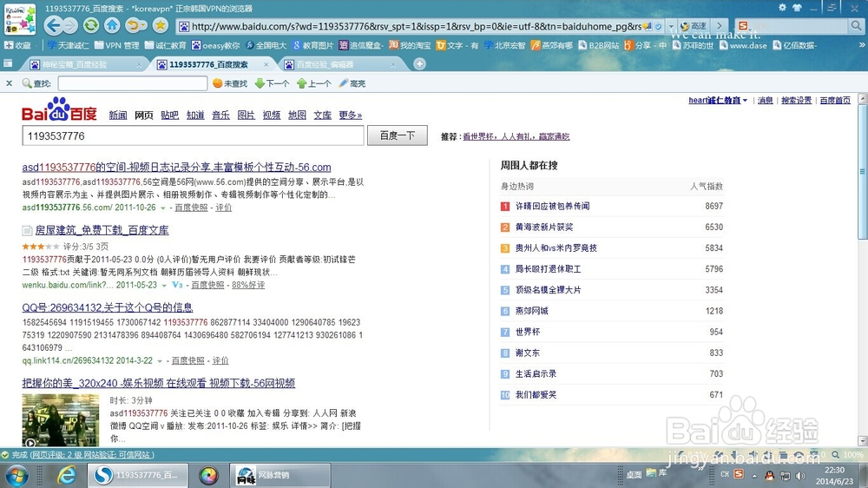The height and width of the screenshot is (488, 868).
Task: Open the tab list icon left of tabs
Action: coord(8,63)
